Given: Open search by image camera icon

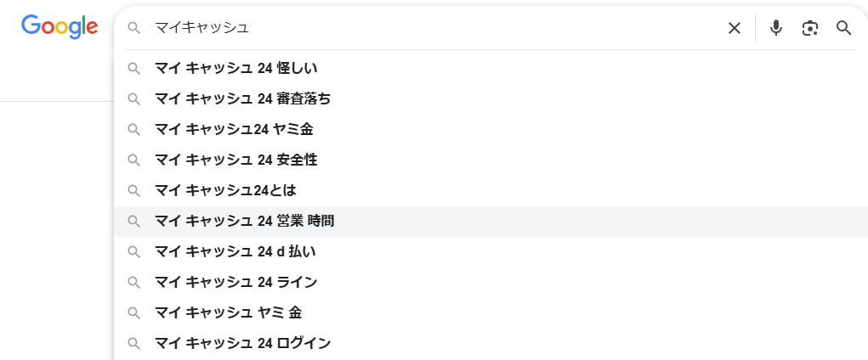Looking at the screenshot, I should (x=810, y=28).
